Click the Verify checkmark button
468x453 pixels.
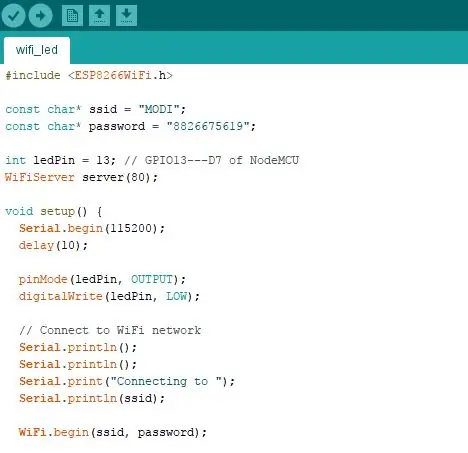point(13,15)
